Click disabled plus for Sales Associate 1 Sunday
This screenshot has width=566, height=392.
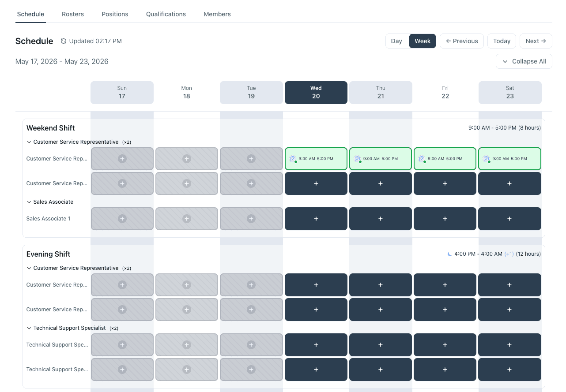[x=122, y=219]
